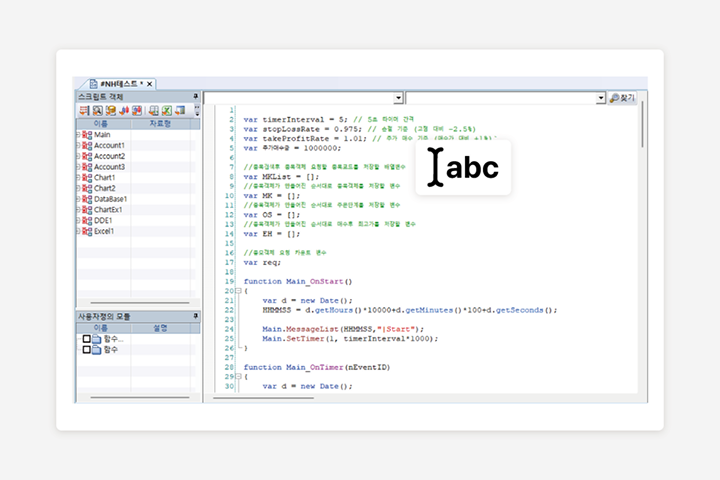Open the left dropdown above the code editor
The height and width of the screenshot is (480, 720).
pos(398,98)
